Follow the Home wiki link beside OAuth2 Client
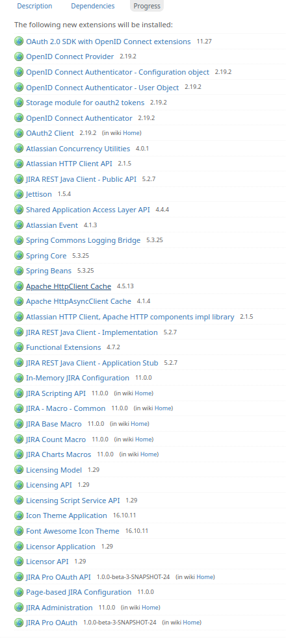Screen dimensions: 286x644 pyautogui.click(x=131, y=133)
